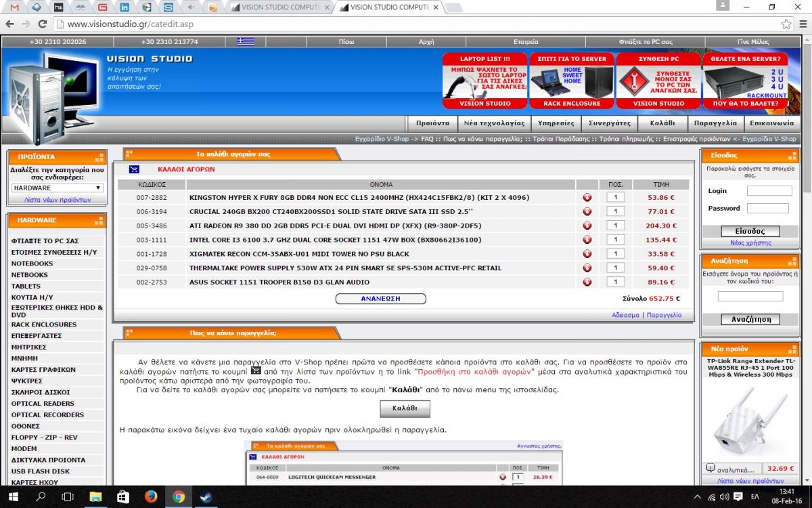Click the Καλάθι button in instructions
Viewport: 812px width, 508px height.
pyautogui.click(x=405, y=408)
